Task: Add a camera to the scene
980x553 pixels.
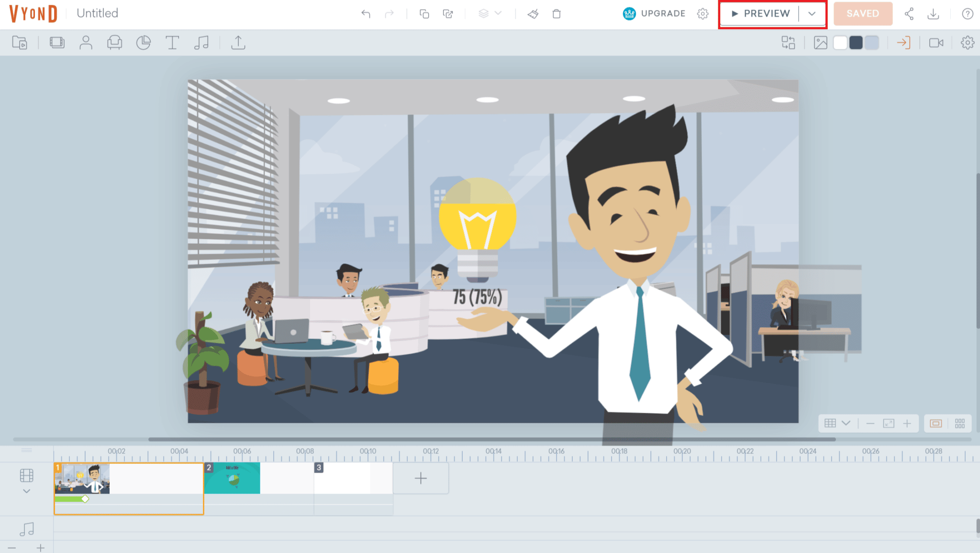Action: 937,43
